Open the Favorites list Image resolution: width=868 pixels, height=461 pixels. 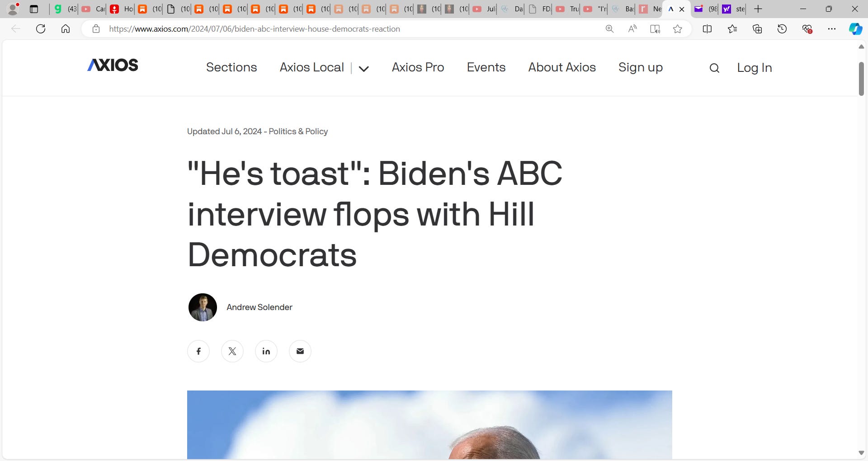point(732,29)
